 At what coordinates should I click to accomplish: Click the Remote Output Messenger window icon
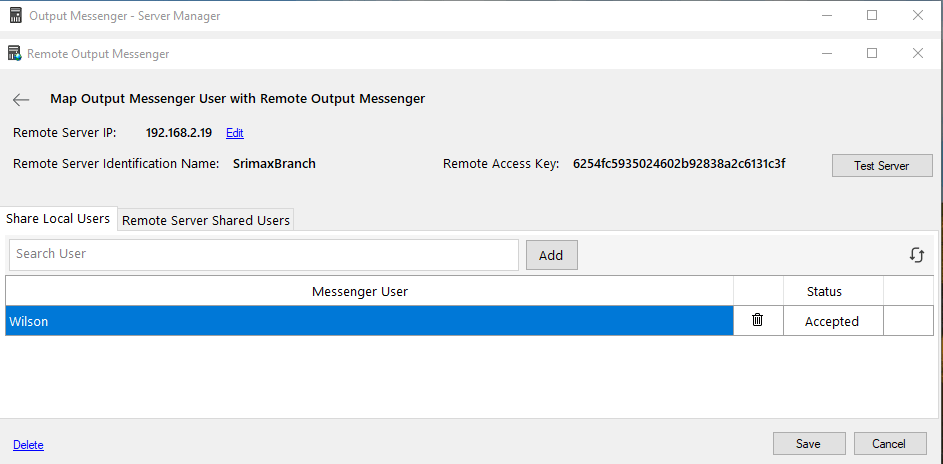[14, 53]
